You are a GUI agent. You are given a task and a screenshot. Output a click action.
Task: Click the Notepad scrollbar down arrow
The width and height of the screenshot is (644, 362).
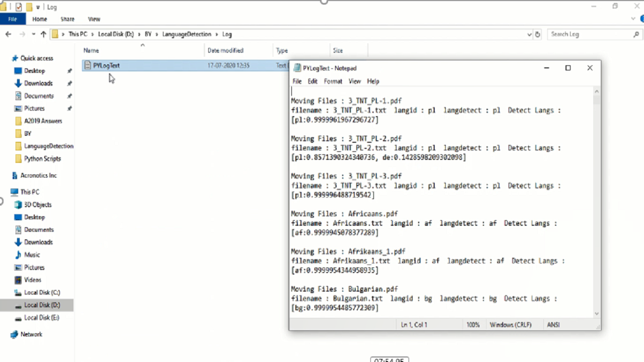(x=597, y=314)
